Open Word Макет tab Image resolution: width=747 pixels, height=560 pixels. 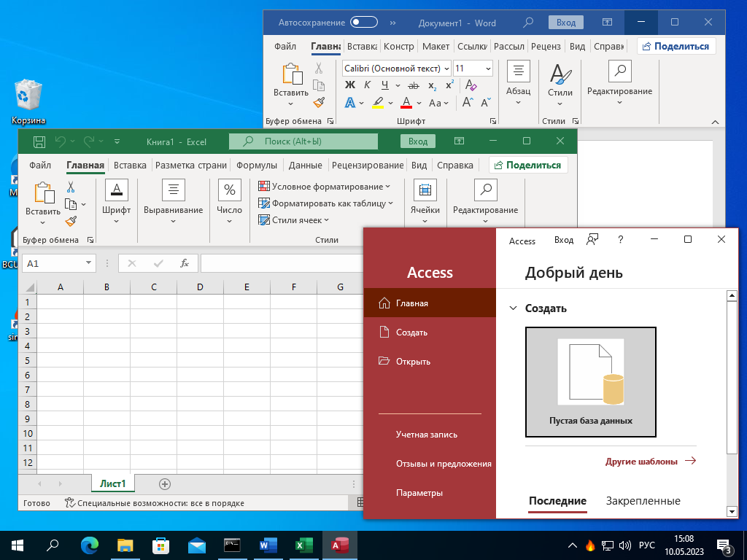[436, 46]
